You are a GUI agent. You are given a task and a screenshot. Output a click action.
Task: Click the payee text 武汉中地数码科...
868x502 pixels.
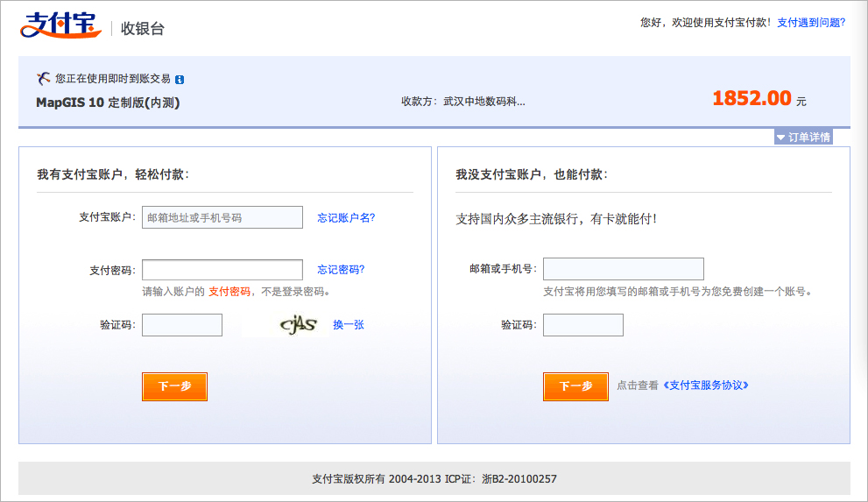point(484,102)
